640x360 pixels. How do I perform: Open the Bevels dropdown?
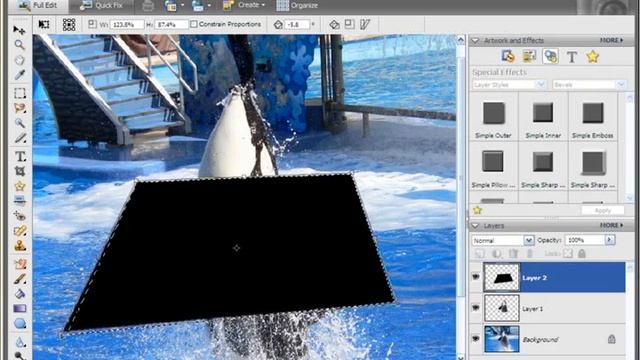[589, 84]
